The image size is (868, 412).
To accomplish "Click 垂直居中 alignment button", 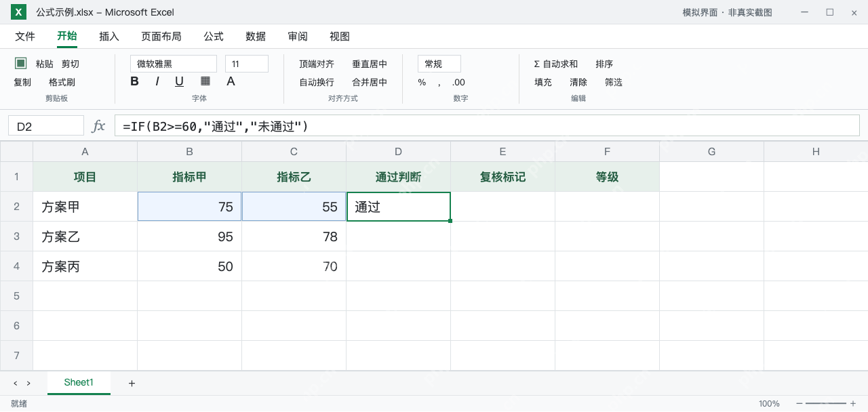I will click(x=370, y=64).
